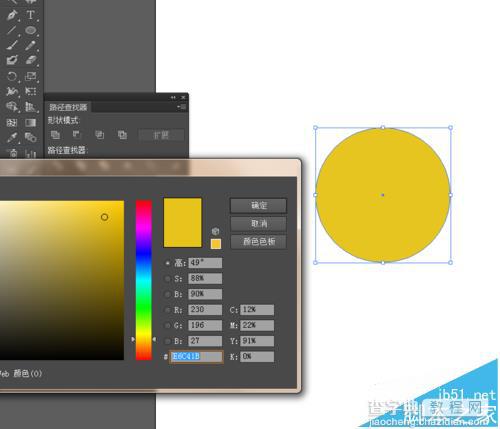Select the G green radio button
Image resolution: width=500 pixels, height=429 pixels.
point(167,325)
